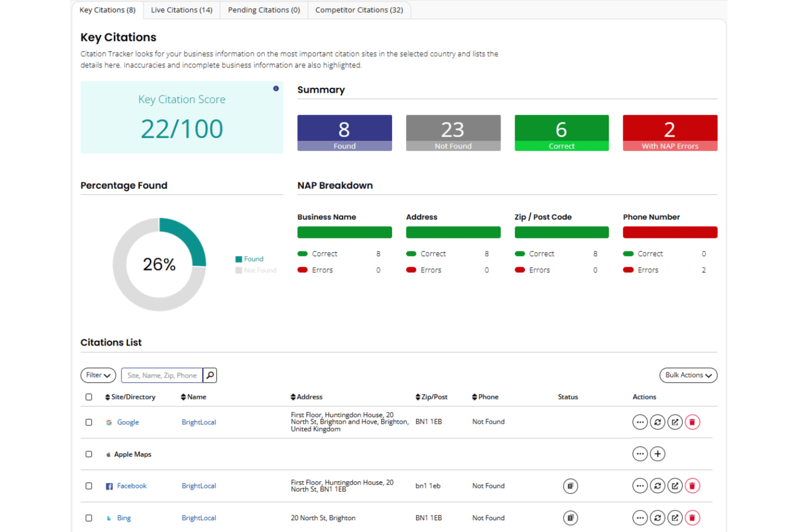Switch to Live Citations (14) tab
The height and width of the screenshot is (532, 798).
tap(182, 10)
